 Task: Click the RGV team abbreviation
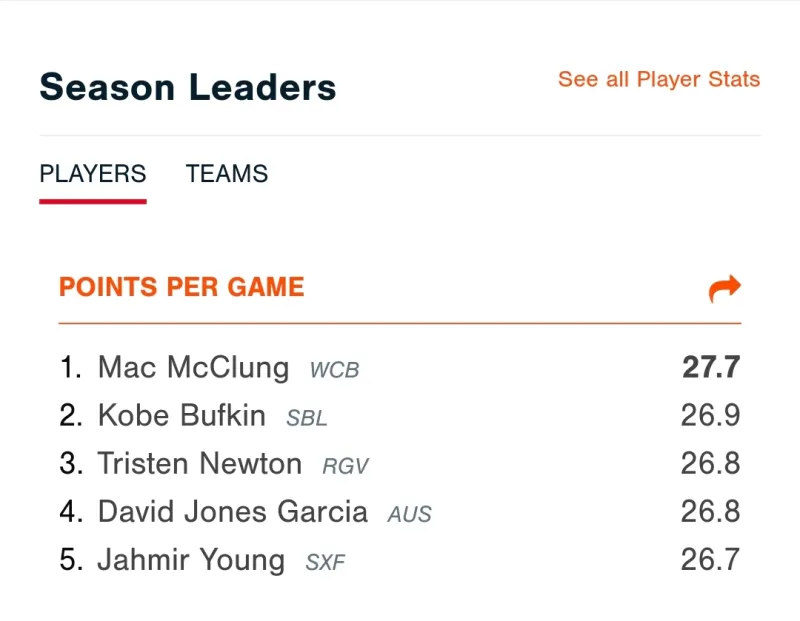[x=346, y=466]
